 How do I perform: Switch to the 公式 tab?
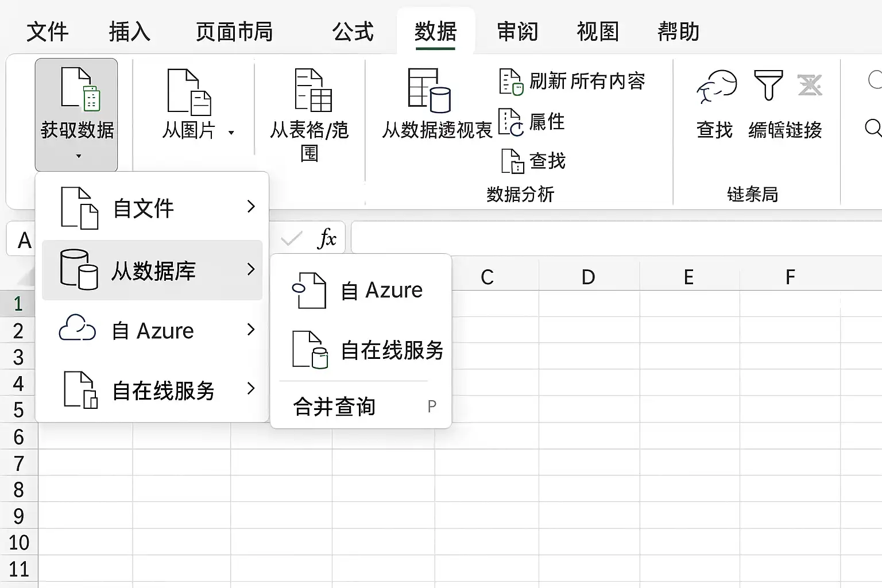click(353, 32)
